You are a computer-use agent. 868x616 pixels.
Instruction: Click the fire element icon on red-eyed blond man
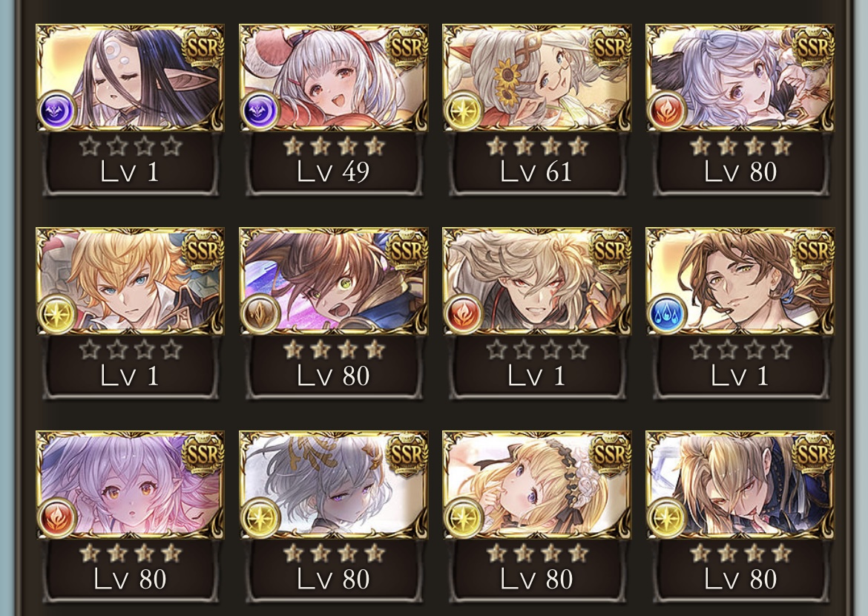coord(464,313)
